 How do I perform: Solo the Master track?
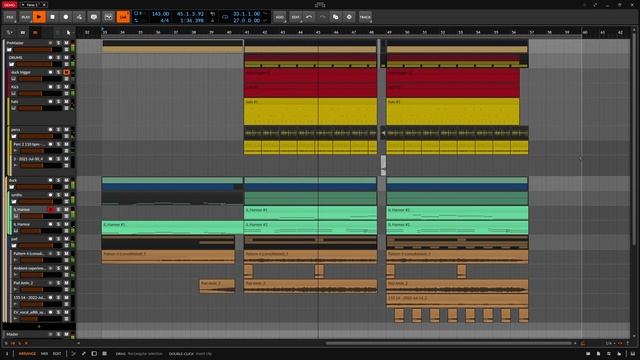click(x=58, y=334)
